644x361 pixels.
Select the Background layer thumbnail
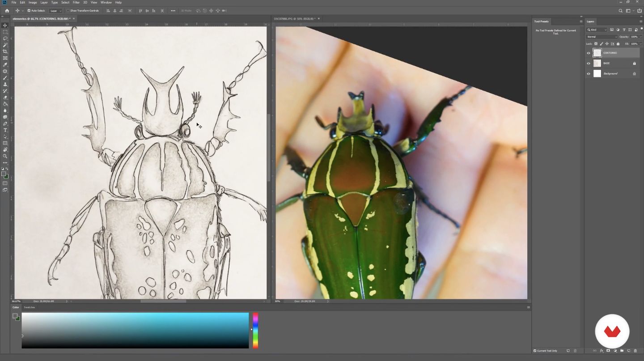[x=597, y=73]
